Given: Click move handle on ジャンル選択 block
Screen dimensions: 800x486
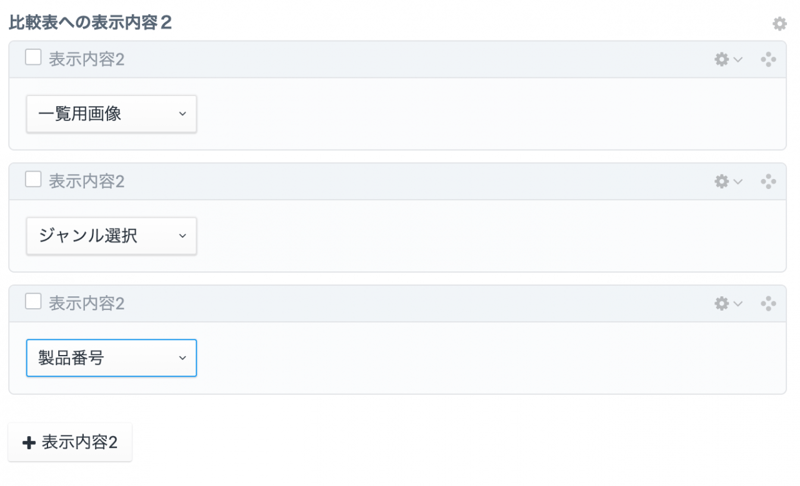Looking at the screenshot, I should [x=768, y=182].
